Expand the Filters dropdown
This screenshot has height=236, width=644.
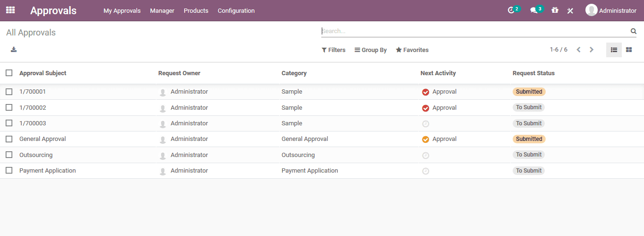point(334,50)
